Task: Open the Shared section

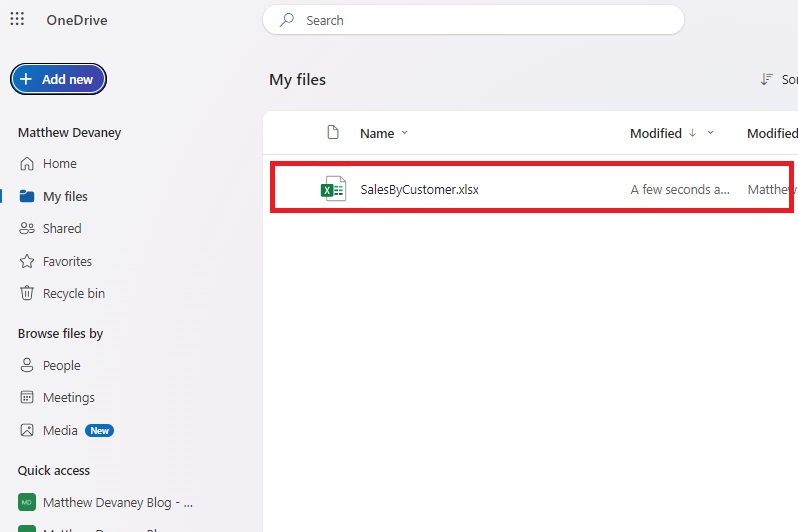Action: (x=62, y=229)
